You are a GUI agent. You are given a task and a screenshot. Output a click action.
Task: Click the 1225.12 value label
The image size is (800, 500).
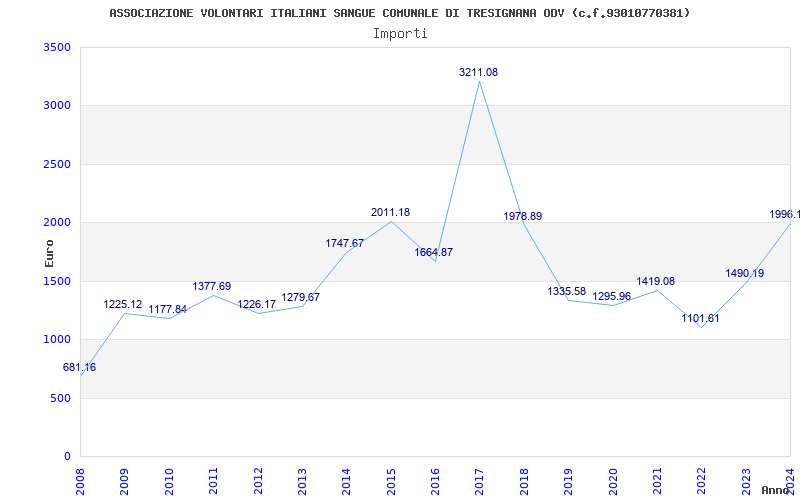click(x=122, y=305)
